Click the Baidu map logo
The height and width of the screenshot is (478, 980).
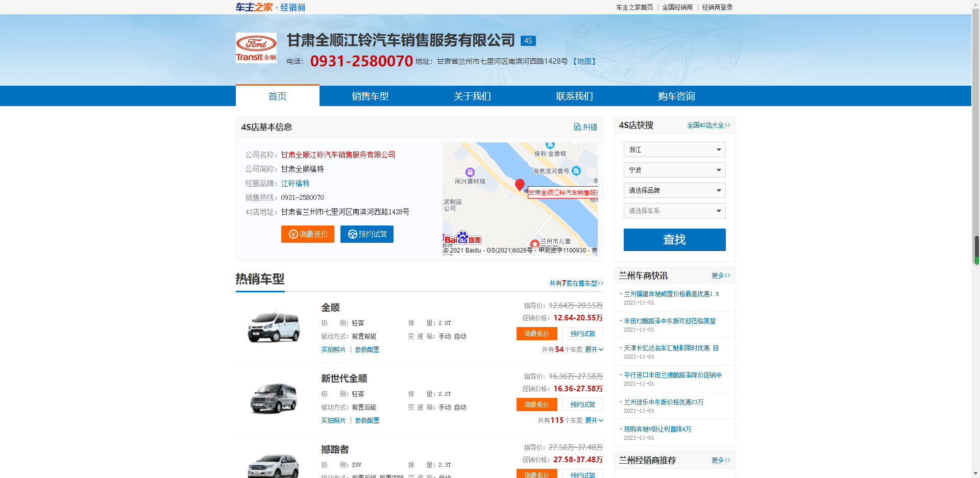[x=462, y=239]
